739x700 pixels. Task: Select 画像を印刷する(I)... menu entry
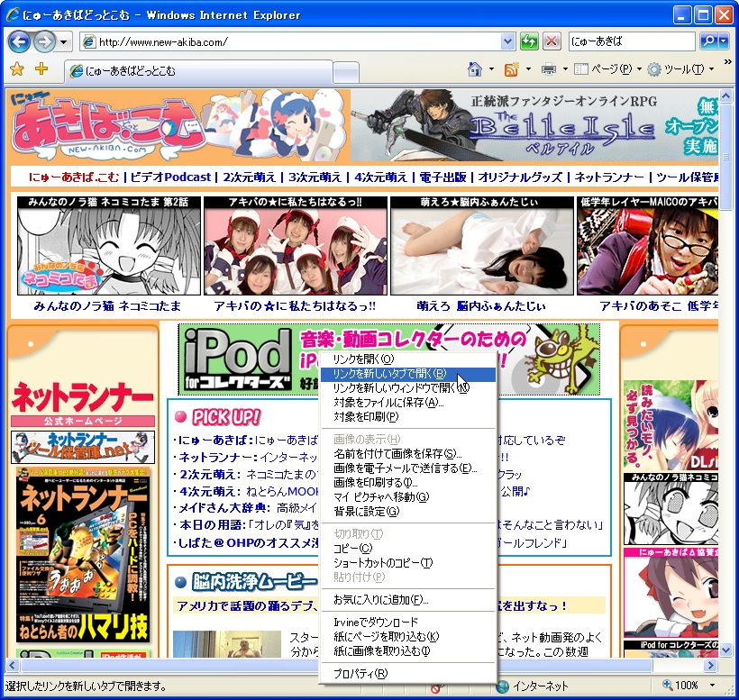[x=408, y=482]
